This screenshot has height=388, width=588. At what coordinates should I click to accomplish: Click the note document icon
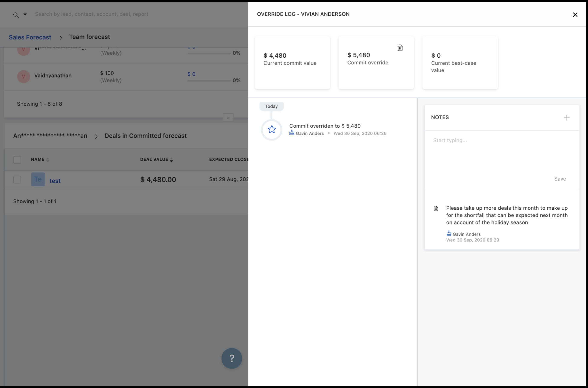[436, 208]
